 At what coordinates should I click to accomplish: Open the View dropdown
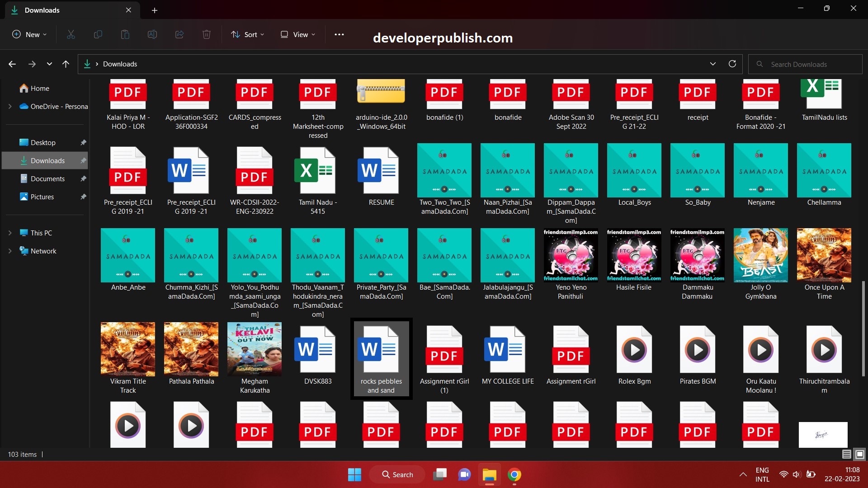pyautogui.click(x=297, y=34)
